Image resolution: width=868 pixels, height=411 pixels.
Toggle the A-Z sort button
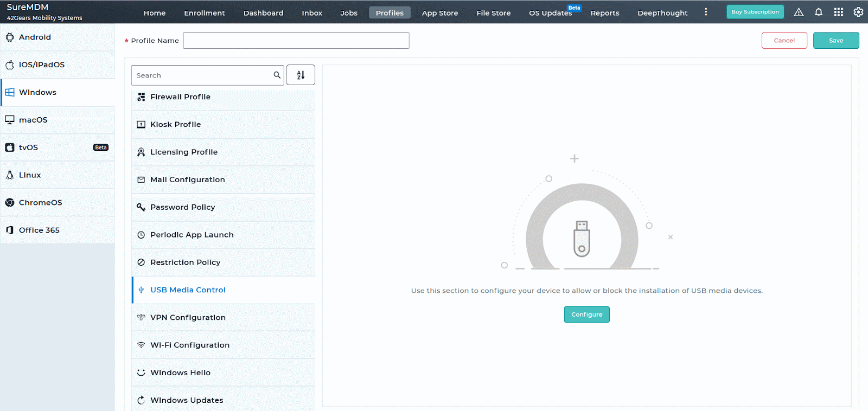click(301, 75)
